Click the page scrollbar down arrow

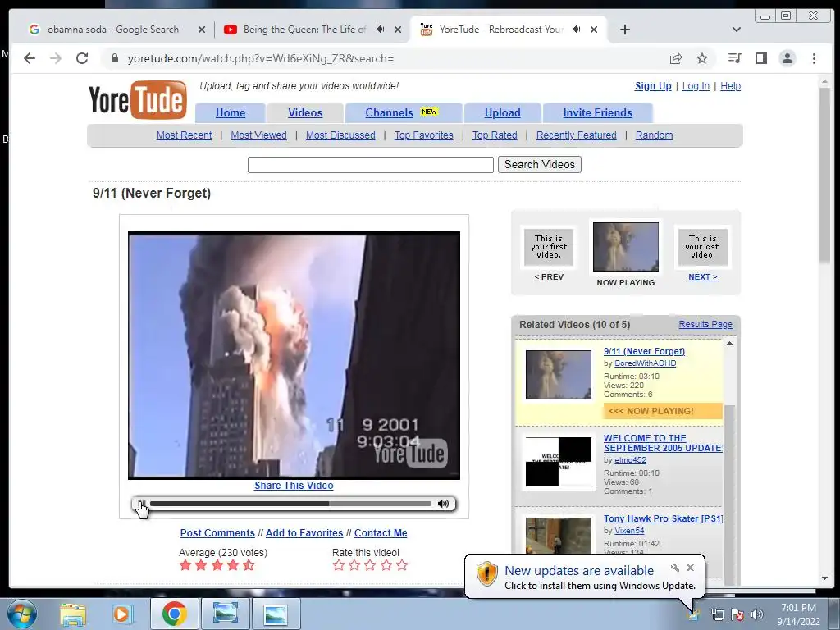click(824, 578)
